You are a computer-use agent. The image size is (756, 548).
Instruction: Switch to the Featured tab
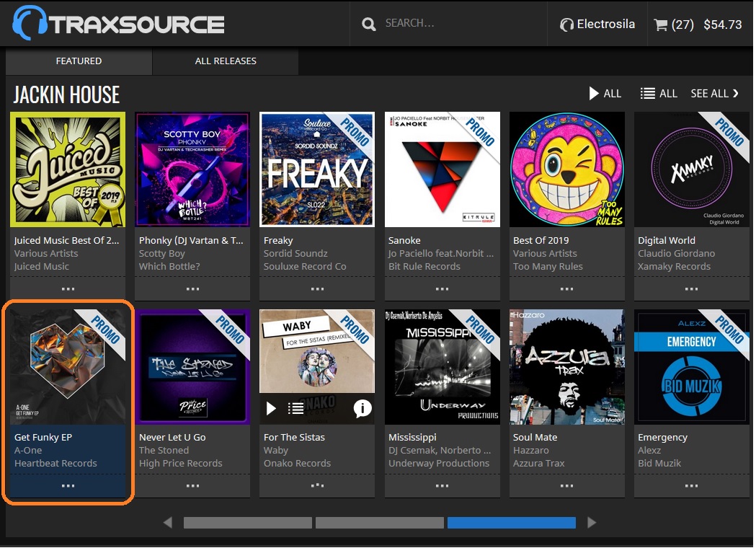(79, 61)
